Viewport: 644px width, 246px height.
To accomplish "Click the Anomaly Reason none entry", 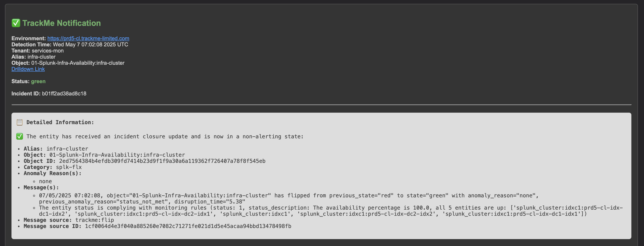I will pyautogui.click(x=46, y=181).
